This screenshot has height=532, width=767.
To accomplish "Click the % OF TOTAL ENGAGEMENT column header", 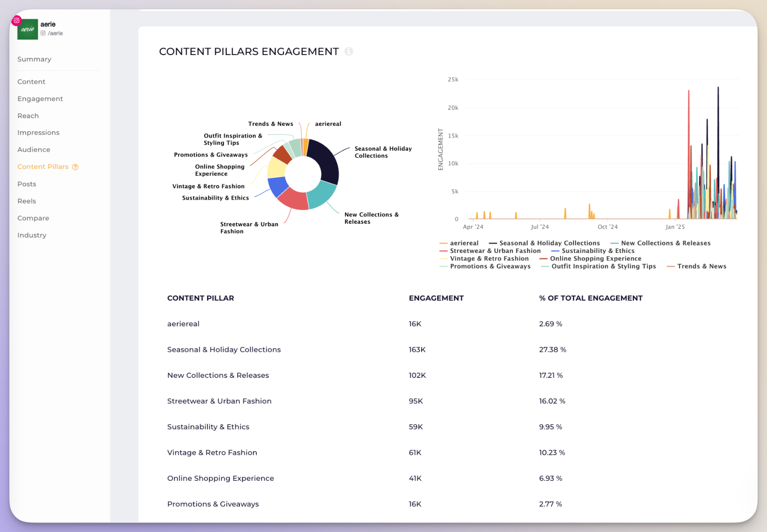I will [x=591, y=298].
